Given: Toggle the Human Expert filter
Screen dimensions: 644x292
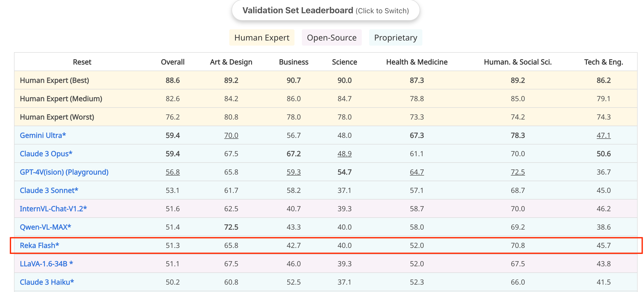Looking at the screenshot, I should point(262,38).
